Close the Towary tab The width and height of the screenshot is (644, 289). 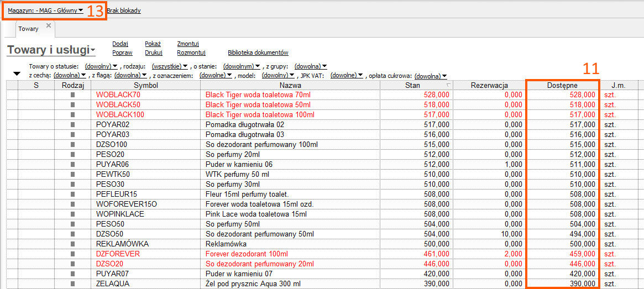[48, 25]
